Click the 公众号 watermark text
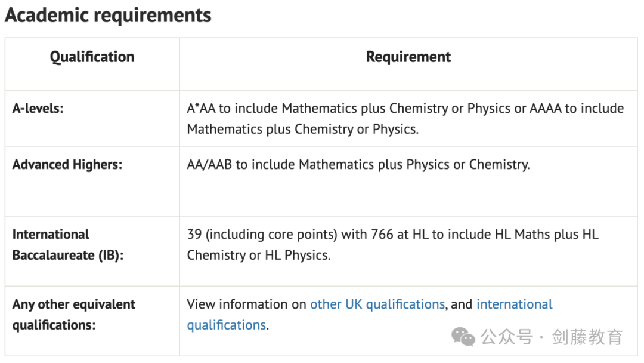 (507, 337)
